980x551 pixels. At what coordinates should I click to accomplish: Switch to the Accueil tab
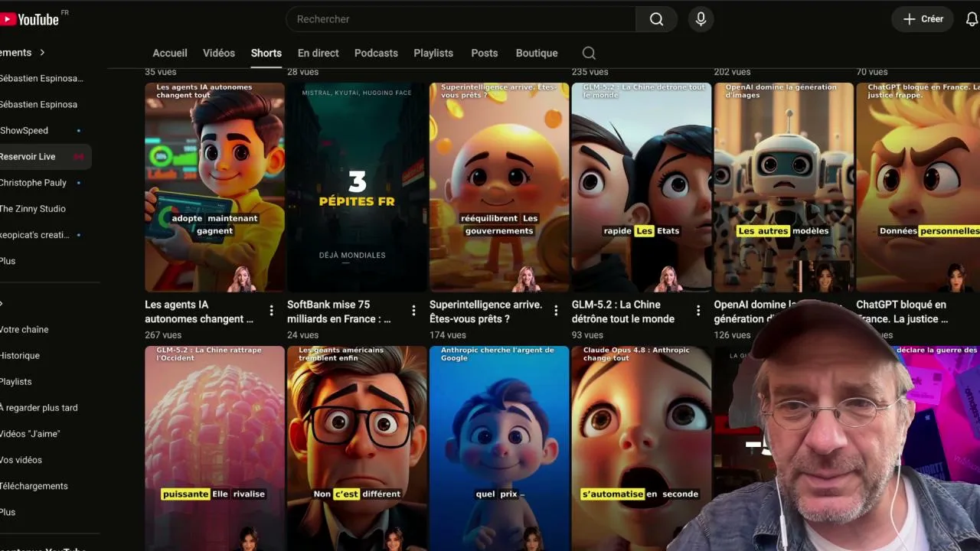pos(170,53)
